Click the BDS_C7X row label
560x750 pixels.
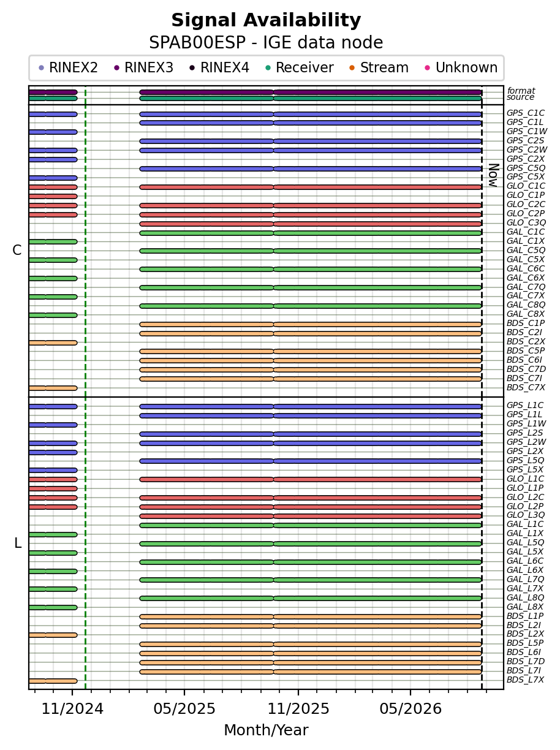526,388
